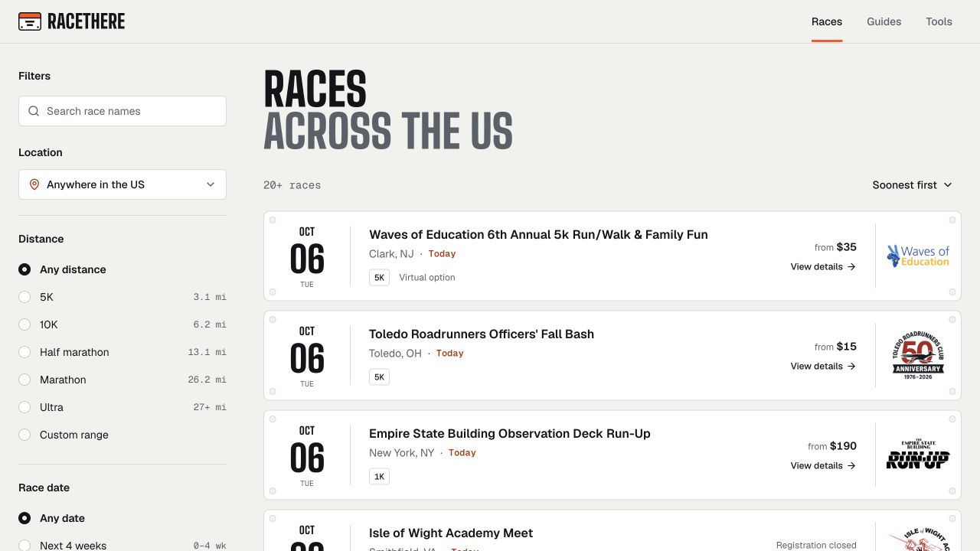Open the Tools tab

pyautogui.click(x=939, y=21)
